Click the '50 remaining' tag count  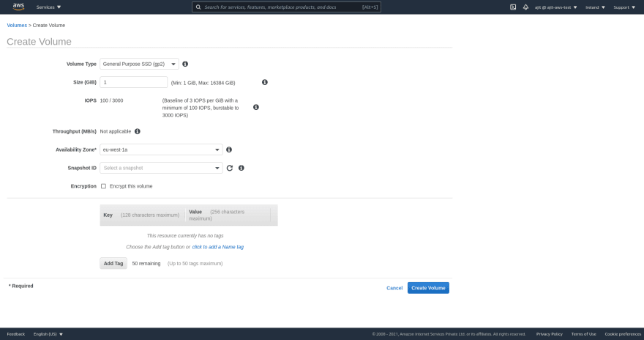pos(146,264)
